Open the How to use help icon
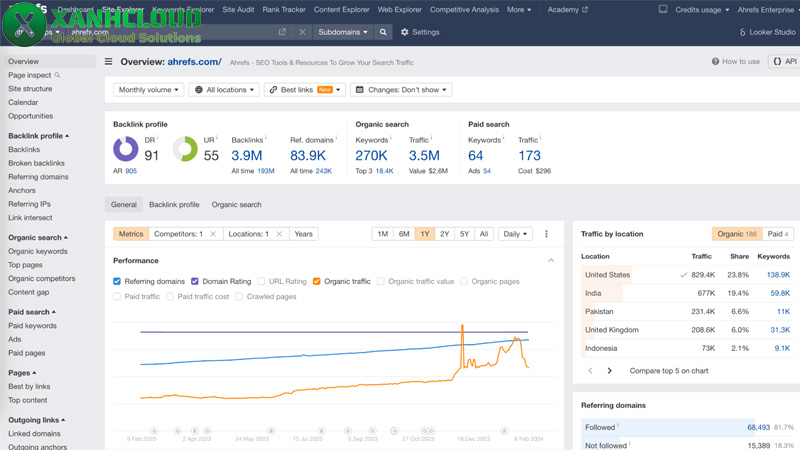 point(715,62)
